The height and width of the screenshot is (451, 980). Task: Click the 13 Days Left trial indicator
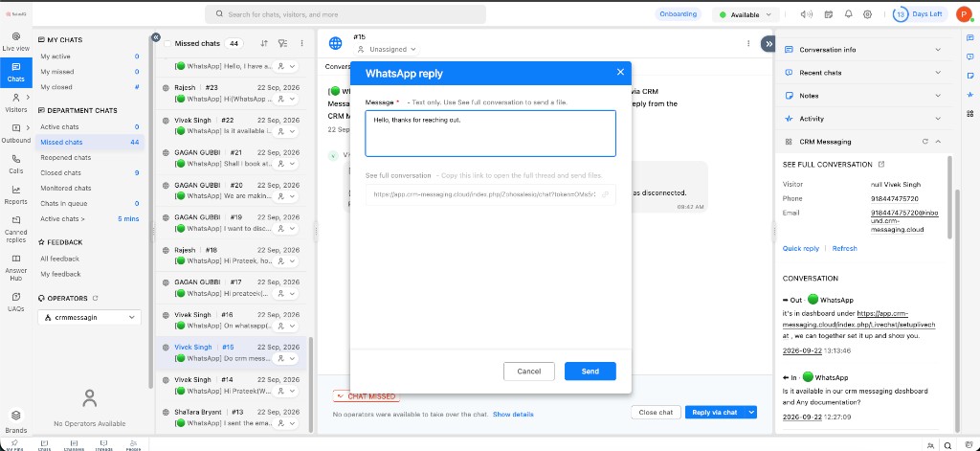(x=919, y=14)
